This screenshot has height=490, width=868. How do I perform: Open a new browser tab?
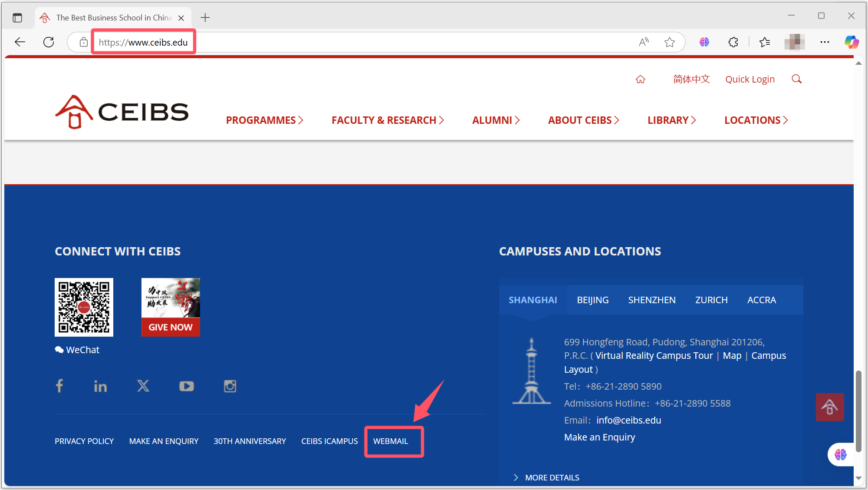[x=205, y=18]
